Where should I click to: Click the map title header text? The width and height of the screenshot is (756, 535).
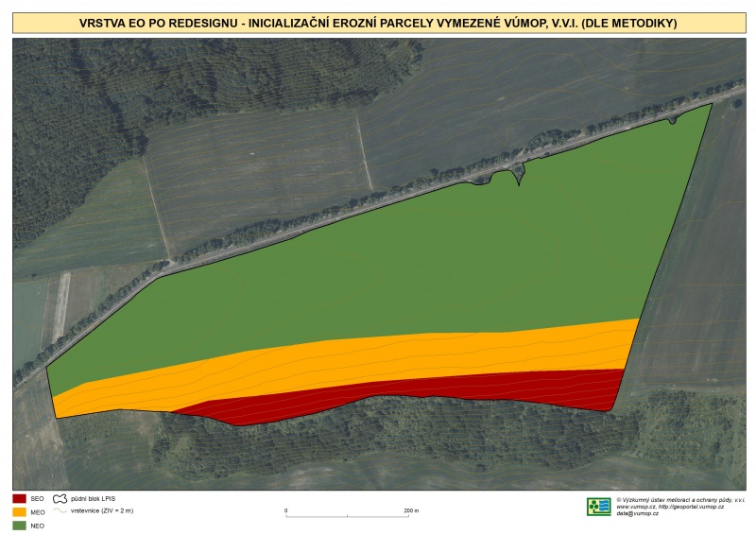click(x=377, y=22)
